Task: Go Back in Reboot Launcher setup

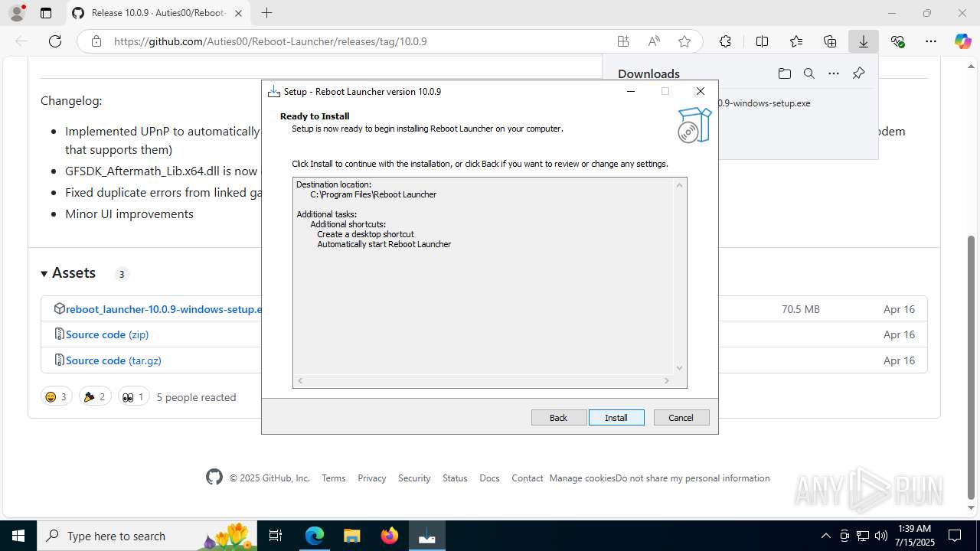Action: tap(559, 417)
